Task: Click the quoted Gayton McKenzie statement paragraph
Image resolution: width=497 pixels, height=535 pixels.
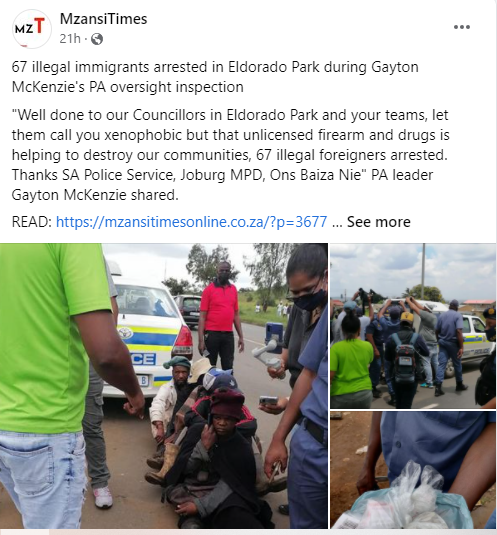Action: coord(230,155)
